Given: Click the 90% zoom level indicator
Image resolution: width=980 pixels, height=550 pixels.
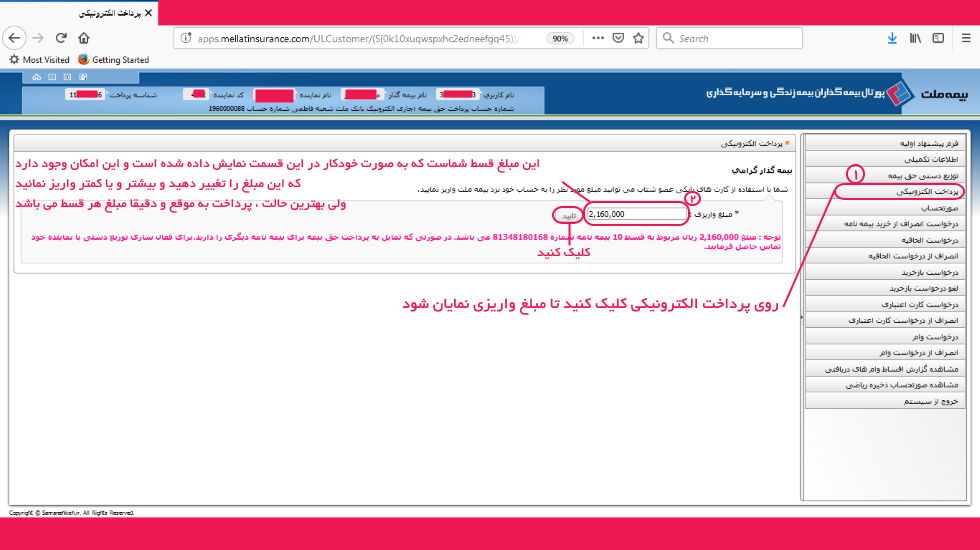Looking at the screenshot, I should pyautogui.click(x=560, y=39).
